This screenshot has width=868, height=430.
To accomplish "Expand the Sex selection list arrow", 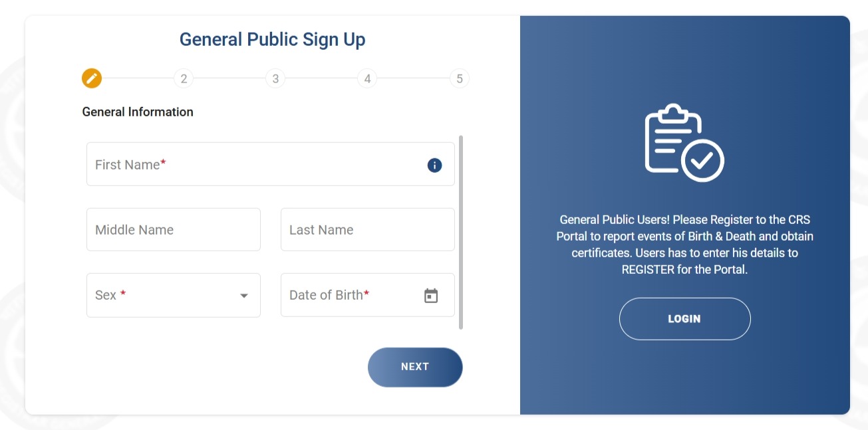I will click(243, 295).
